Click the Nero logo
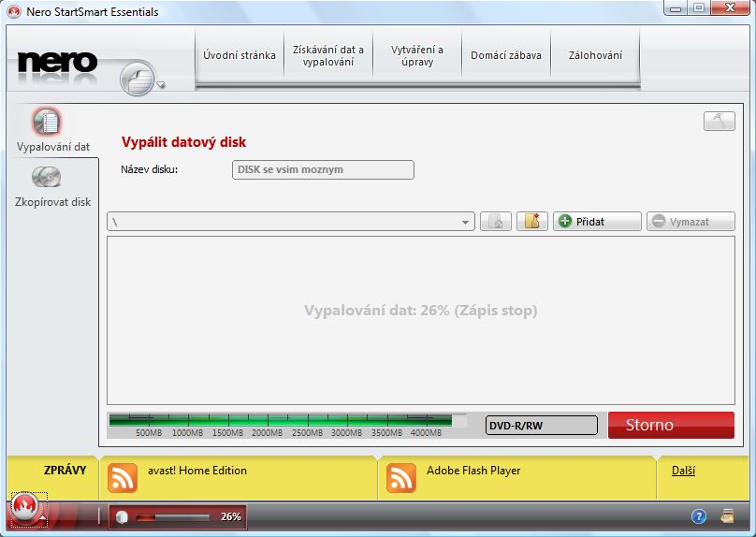The height and width of the screenshot is (537, 756). pyautogui.click(x=57, y=63)
